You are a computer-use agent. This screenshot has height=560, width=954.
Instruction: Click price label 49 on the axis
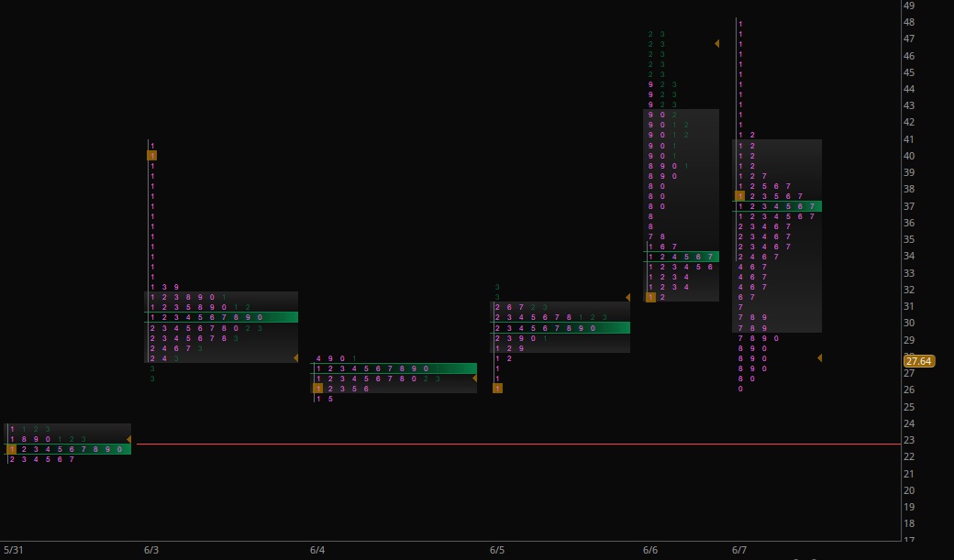click(909, 5)
